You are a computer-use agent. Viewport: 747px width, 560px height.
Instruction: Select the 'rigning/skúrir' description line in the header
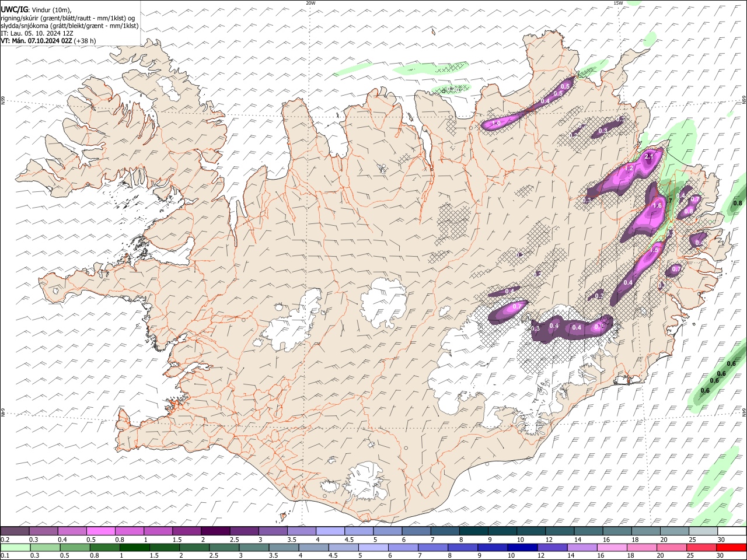tap(68, 18)
